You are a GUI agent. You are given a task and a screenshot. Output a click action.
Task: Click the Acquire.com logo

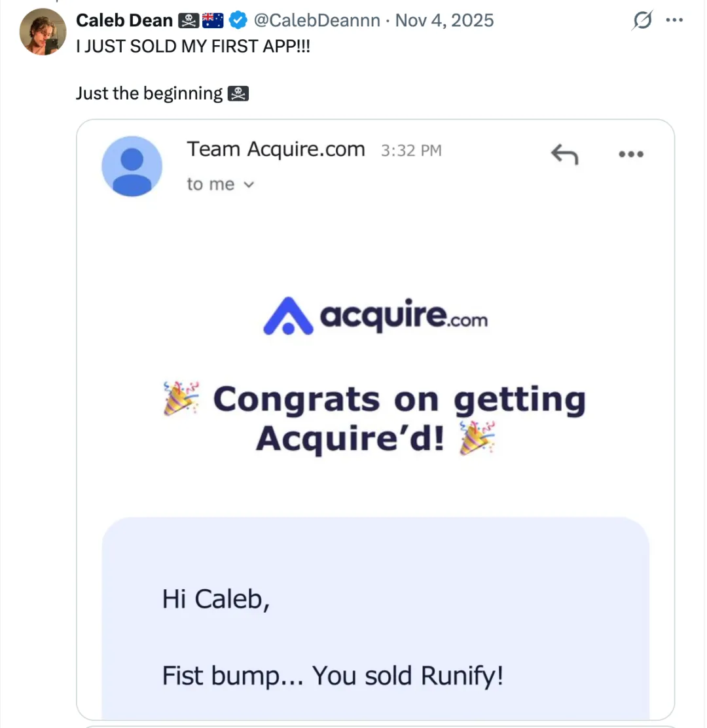tap(376, 316)
